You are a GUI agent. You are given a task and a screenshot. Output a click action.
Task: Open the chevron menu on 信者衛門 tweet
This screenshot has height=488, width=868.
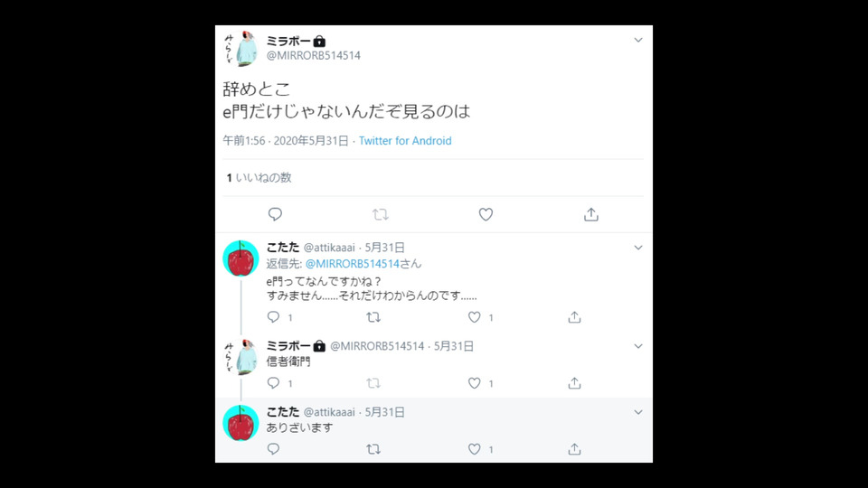tap(638, 346)
